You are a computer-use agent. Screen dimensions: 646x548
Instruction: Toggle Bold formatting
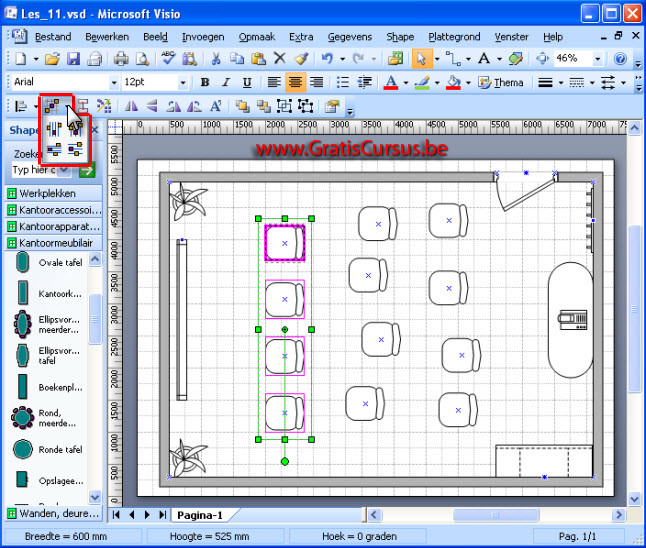[x=205, y=82]
